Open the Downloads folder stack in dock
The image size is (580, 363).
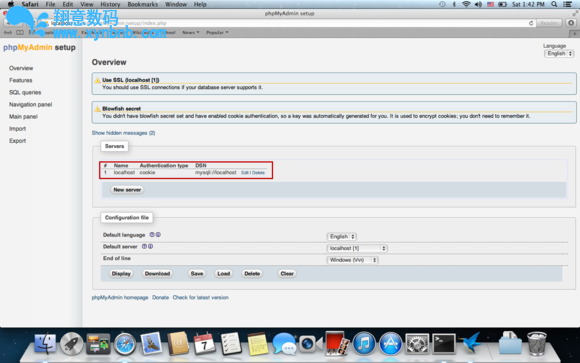[510, 343]
